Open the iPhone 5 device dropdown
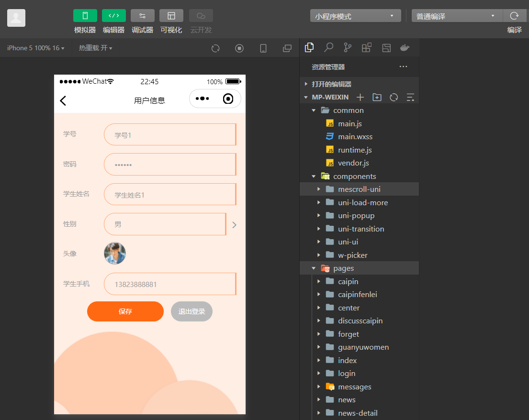Screen dimensions: 529x420 click(x=36, y=48)
